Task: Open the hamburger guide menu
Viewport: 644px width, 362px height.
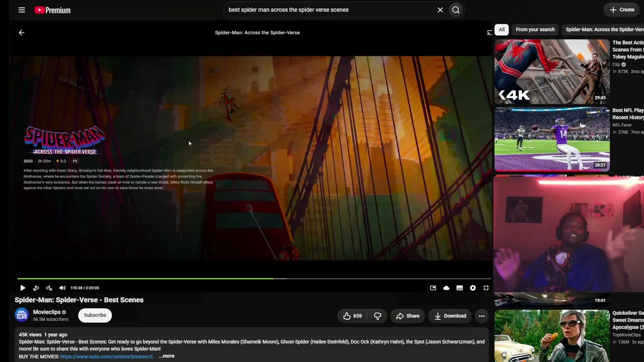Action: pos(22,10)
